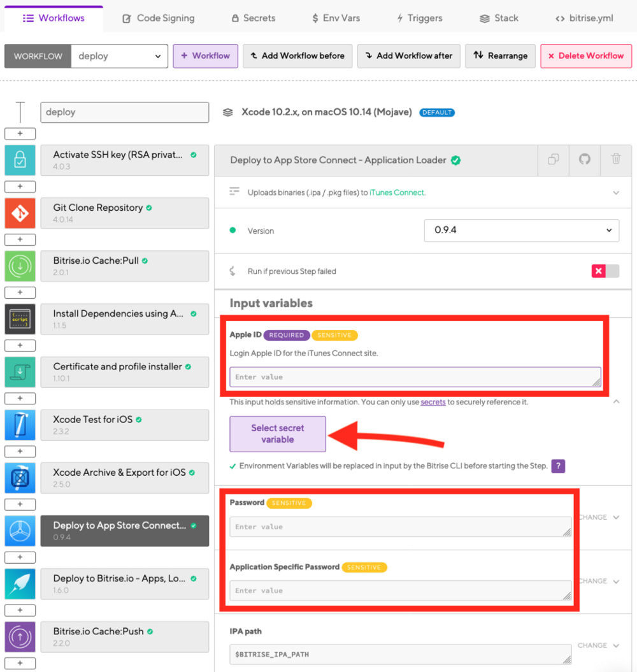Click the Apple ID value field

coord(415,377)
